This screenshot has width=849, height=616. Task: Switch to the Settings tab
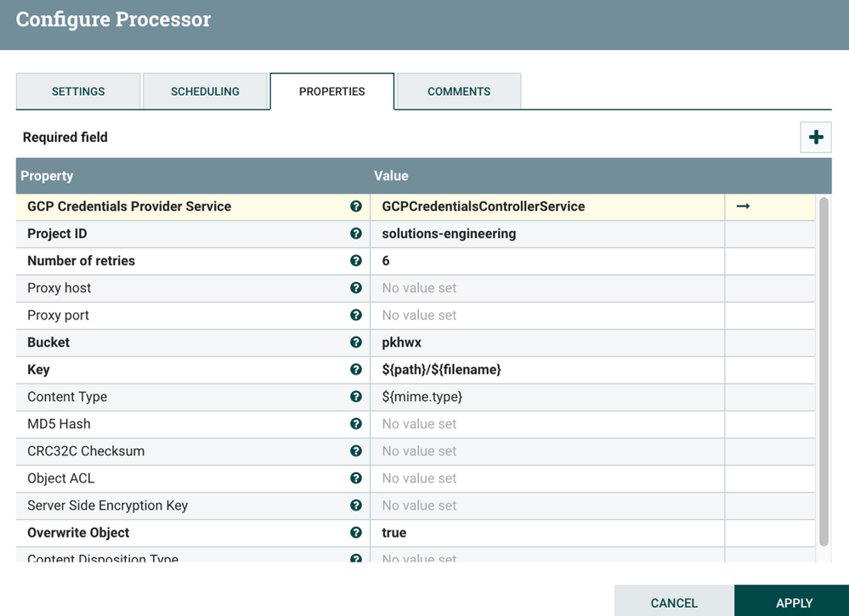[78, 92]
